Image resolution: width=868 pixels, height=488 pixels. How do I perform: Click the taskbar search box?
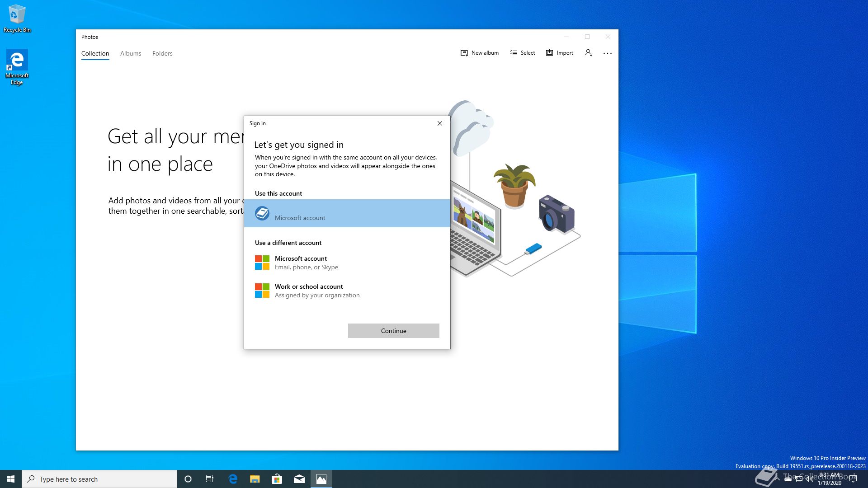tap(99, 479)
